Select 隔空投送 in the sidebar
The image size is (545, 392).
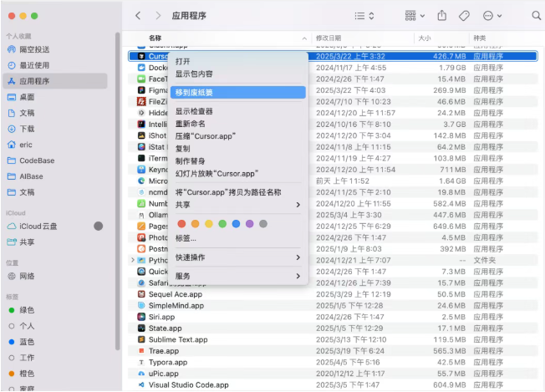tap(55, 49)
